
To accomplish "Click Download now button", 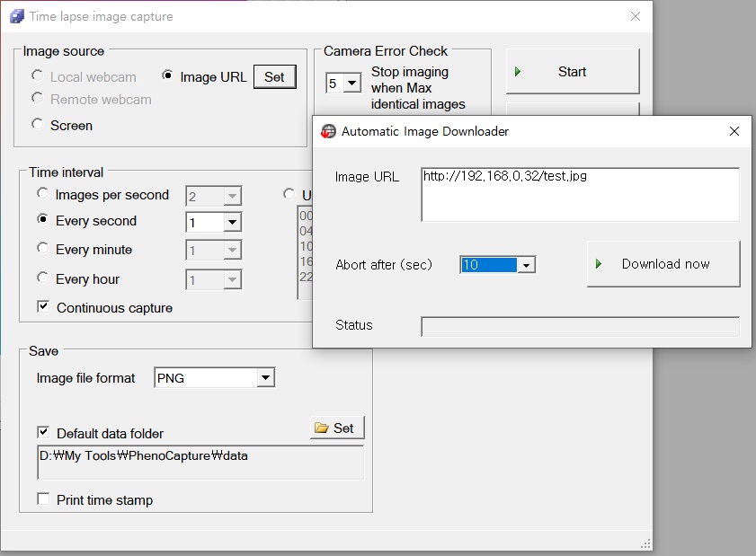I will coord(663,264).
